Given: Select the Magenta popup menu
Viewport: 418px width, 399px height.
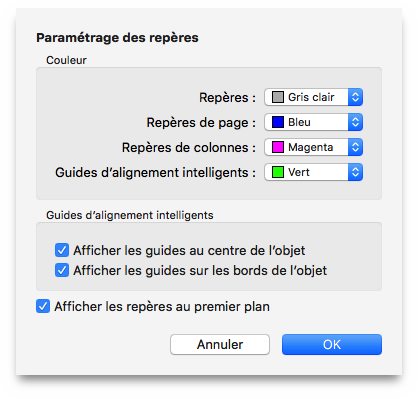Looking at the screenshot, I should point(313,147).
